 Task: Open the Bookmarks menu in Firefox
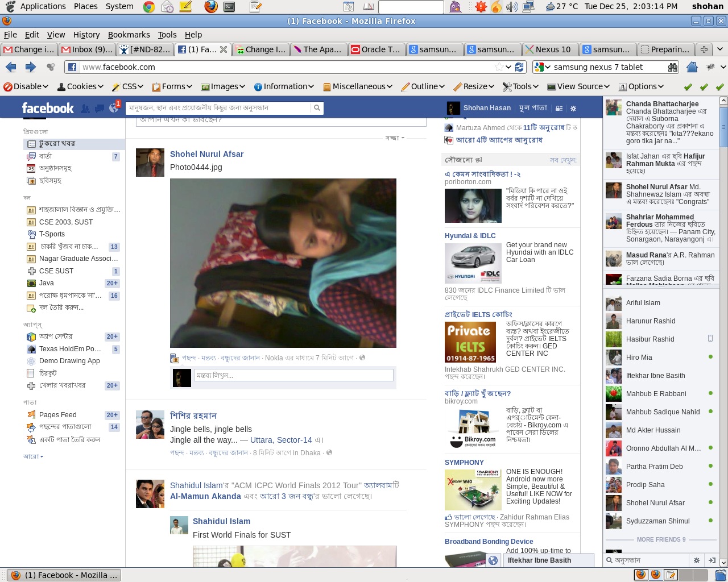pos(129,35)
